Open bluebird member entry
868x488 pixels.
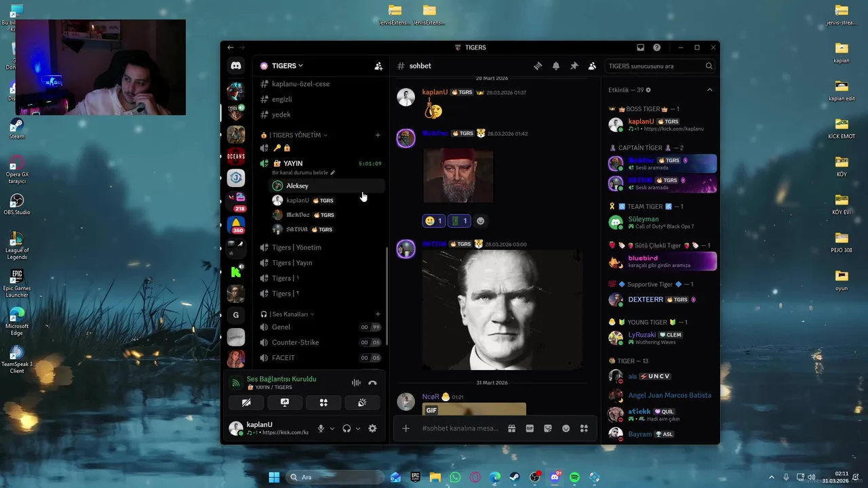click(x=662, y=262)
